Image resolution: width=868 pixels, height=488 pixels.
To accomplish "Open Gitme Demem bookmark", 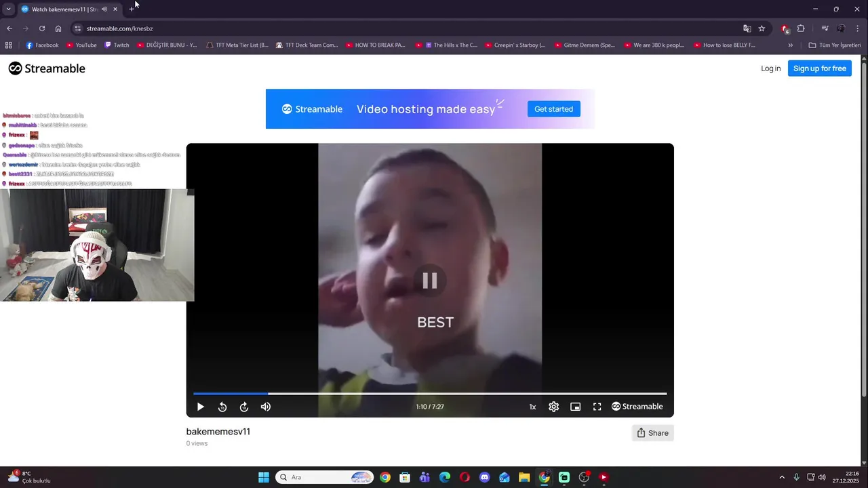I will pos(585,45).
